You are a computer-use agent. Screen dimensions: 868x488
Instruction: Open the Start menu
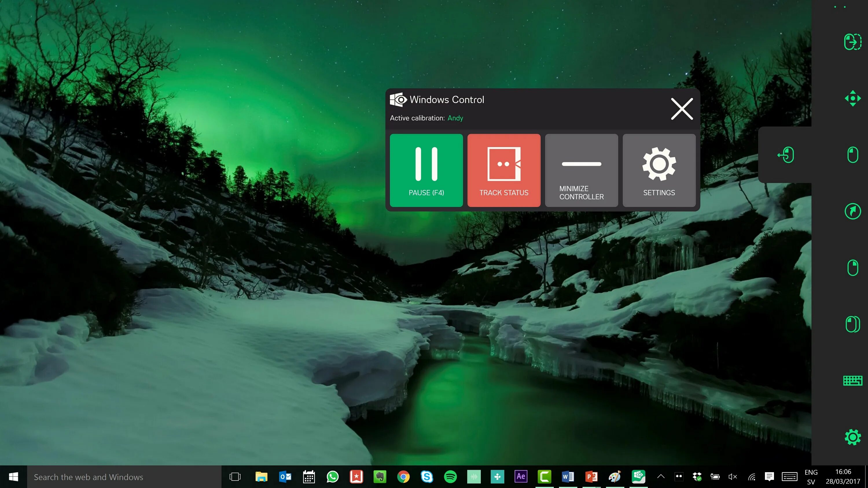(12, 477)
